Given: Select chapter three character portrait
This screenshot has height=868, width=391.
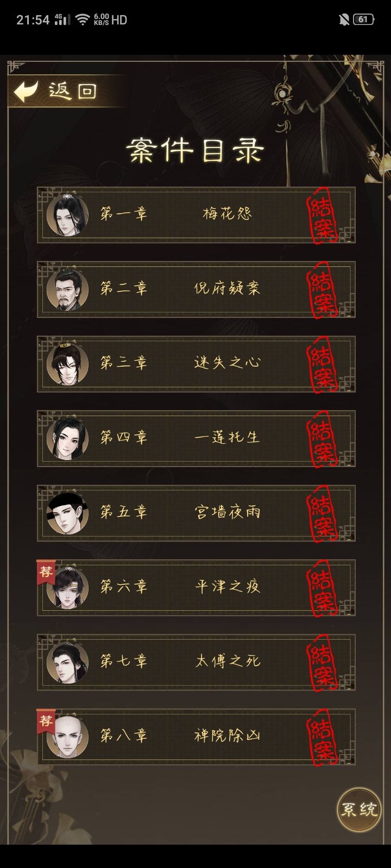Looking at the screenshot, I should (67, 363).
